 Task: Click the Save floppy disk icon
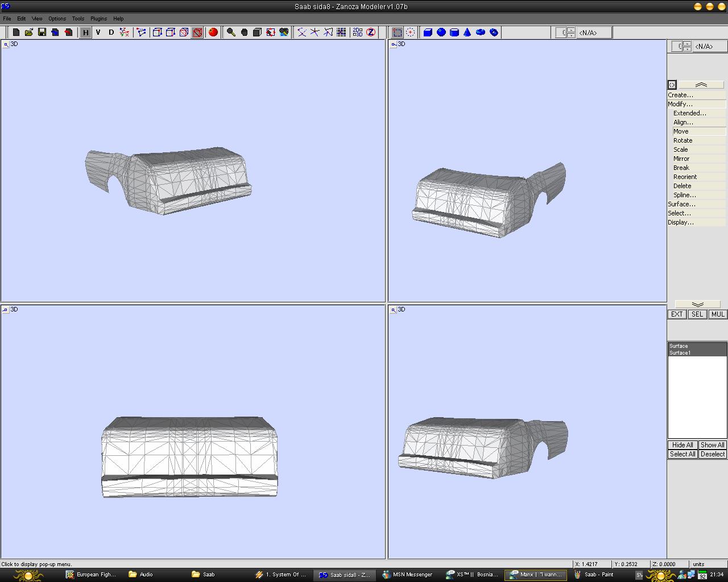[42, 32]
